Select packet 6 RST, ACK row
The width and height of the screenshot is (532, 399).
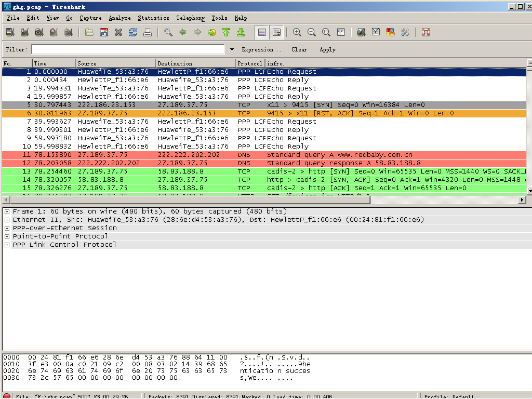(264, 113)
